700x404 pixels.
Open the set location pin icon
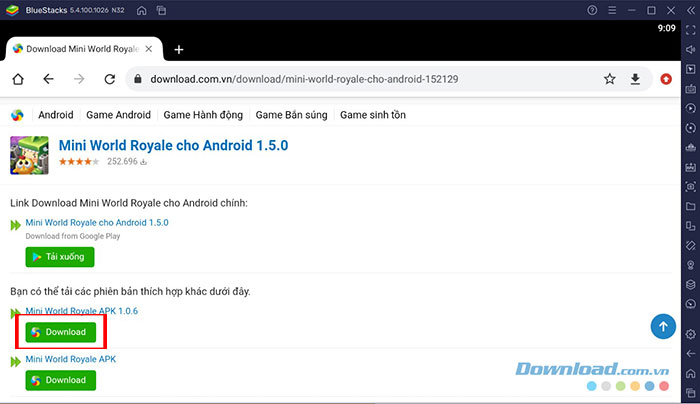coord(691,265)
